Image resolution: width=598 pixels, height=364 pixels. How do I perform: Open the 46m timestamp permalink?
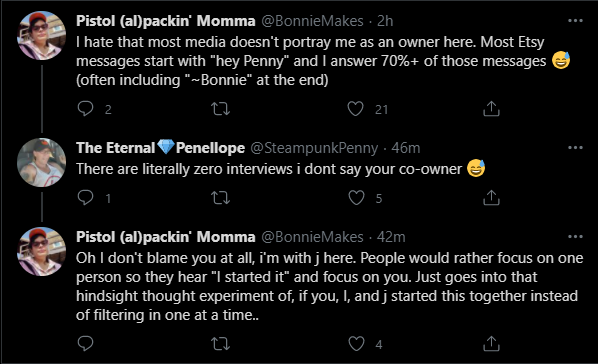point(405,148)
